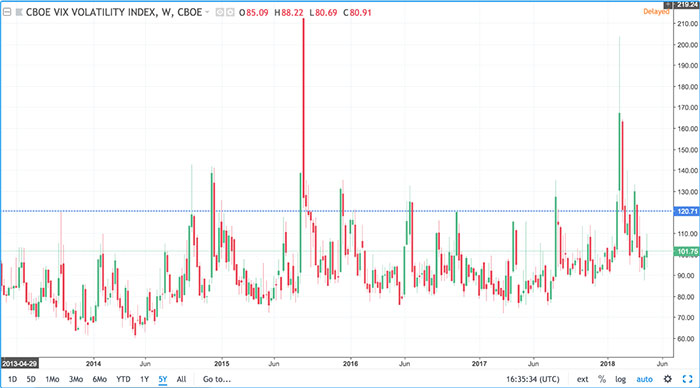Click the symbol flag icon beside CBOE VIX title
Image resolution: width=700 pixels, height=388 pixels.
19,13
